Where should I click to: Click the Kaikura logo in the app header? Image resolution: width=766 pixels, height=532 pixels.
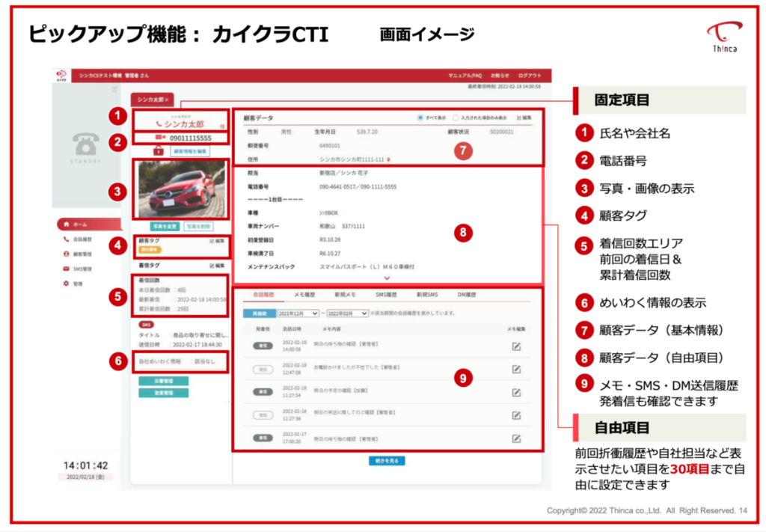[x=61, y=76]
